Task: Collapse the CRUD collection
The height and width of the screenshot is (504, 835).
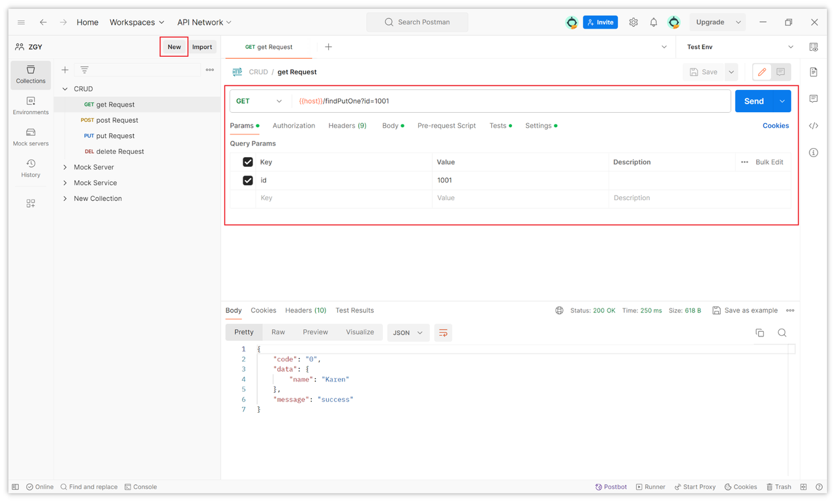Action: (65, 89)
